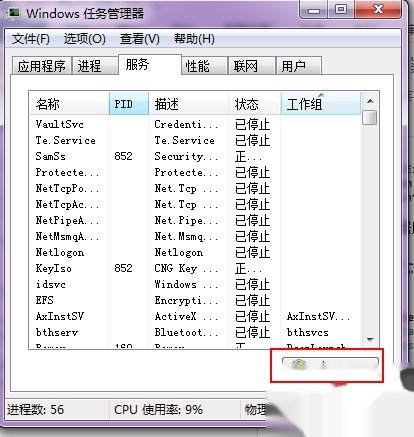This screenshot has height=437, width=414.
Task: Open the 选项(O) menu
Action: click(x=84, y=39)
